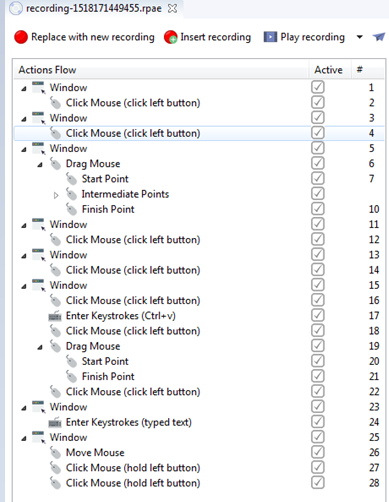Select the Finish Point item on row 21
The height and width of the screenshot is (502, 389).
pos(108,377)
